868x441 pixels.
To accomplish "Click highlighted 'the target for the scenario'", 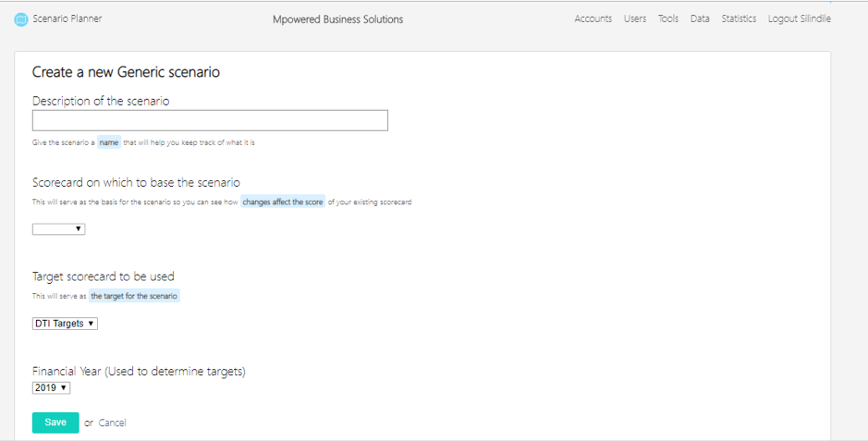I will tap(134, 296).
